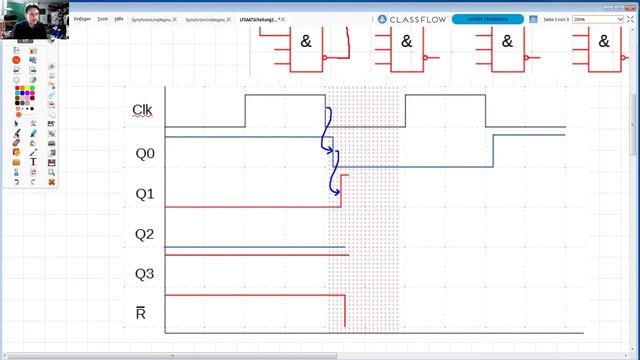
Task: Select the Q0 label on canvas
Action: tap(145, 153)
